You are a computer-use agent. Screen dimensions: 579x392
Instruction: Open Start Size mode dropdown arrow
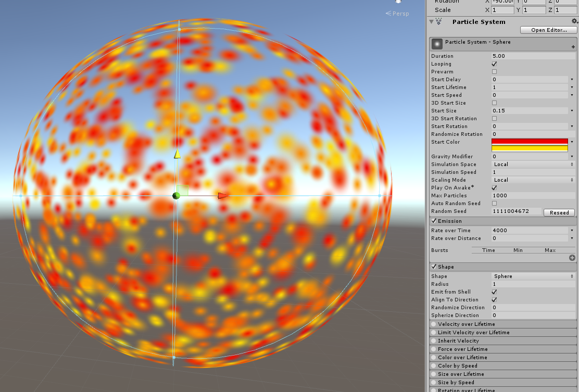point(572,111)
